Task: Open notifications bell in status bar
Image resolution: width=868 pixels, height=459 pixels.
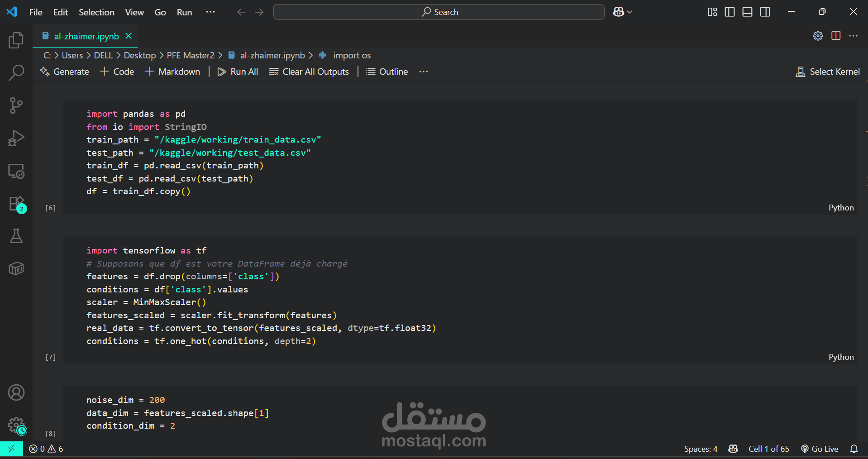Action: click(x=854, y=449)
